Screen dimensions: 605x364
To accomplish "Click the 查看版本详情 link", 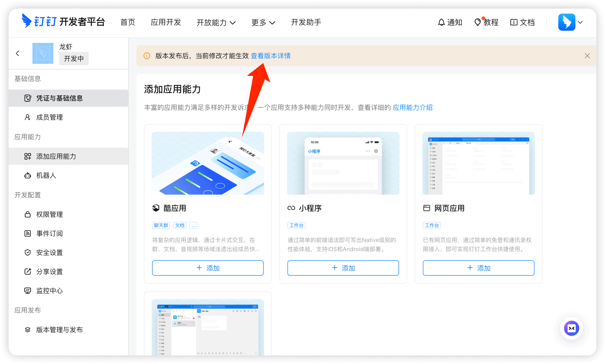I will pos(271,56).
